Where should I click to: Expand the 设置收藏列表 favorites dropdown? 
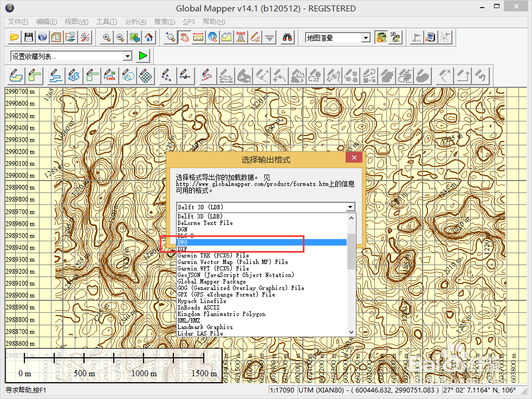click(127, 56)
